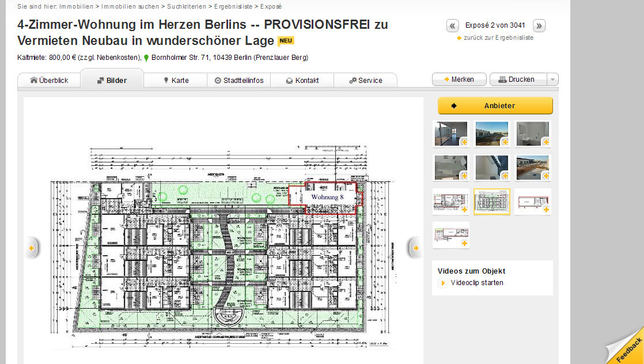The height and width of the screenshot is (364, 644).
Task: Click the green location pin beside the address
Action: pyautogui.click(x=146, y=58)
